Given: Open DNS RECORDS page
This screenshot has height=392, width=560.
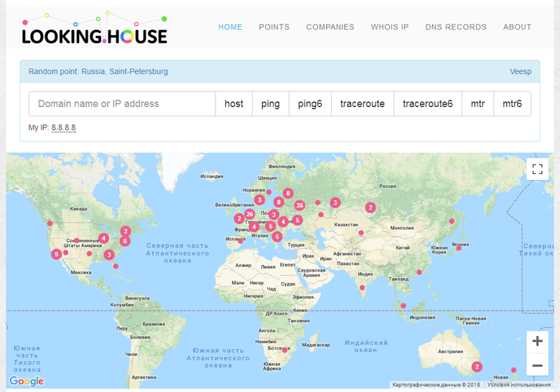Looking at the screenshot, I should click(x=456, y=27).
